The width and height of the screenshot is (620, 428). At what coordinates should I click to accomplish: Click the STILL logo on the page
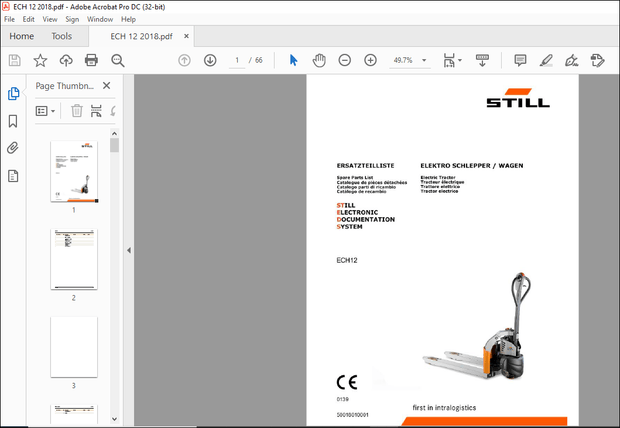pyautogui.click(x=518, y=98)
